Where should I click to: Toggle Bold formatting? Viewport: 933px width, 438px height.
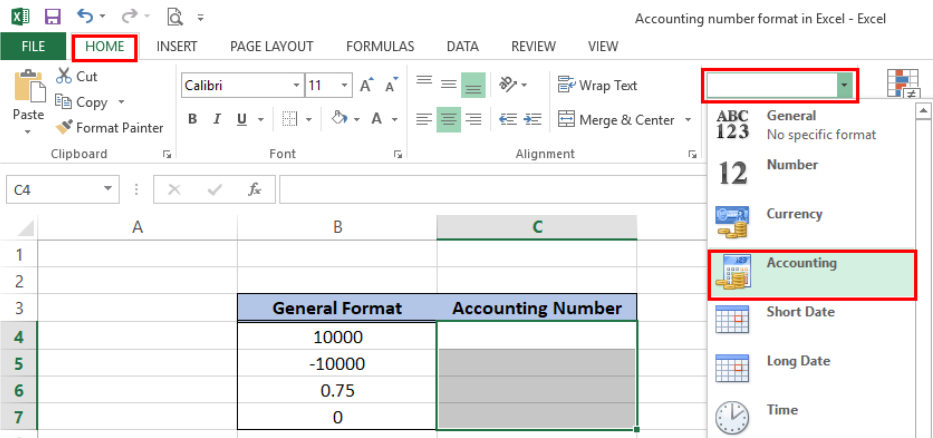(192, 119)
